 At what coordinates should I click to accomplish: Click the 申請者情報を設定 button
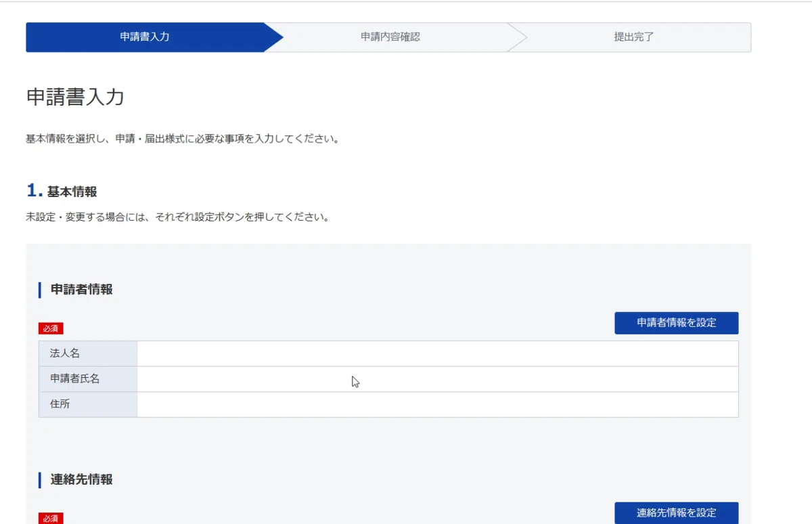click(676, 323)
